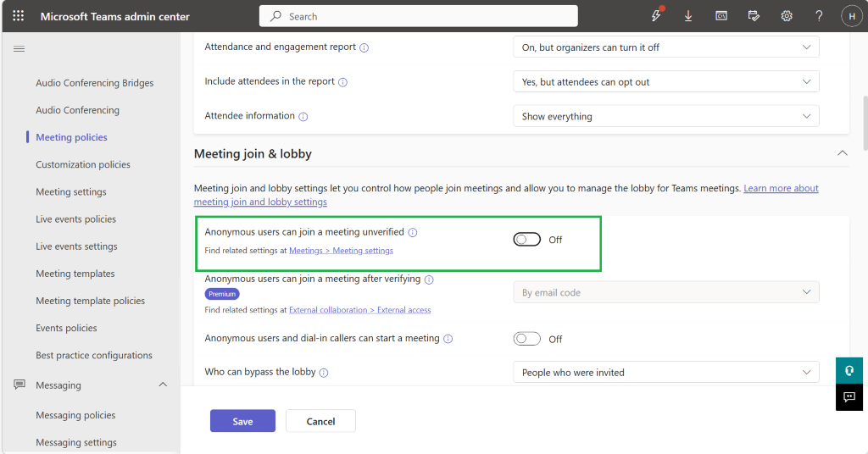868x454 pixels.
Task: Info icon next to Attendance and engagement report
Action: pos(364,47)
